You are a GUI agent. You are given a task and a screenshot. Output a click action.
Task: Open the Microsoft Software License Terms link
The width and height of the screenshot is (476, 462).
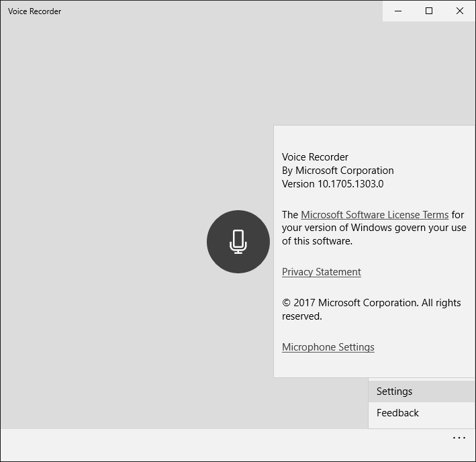click(374, 215)
